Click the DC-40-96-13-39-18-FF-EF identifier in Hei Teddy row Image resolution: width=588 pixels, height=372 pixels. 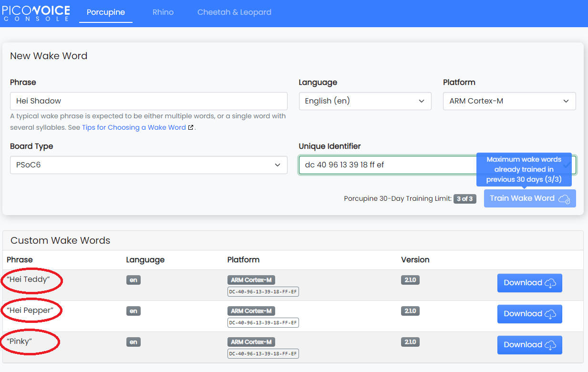263,292
